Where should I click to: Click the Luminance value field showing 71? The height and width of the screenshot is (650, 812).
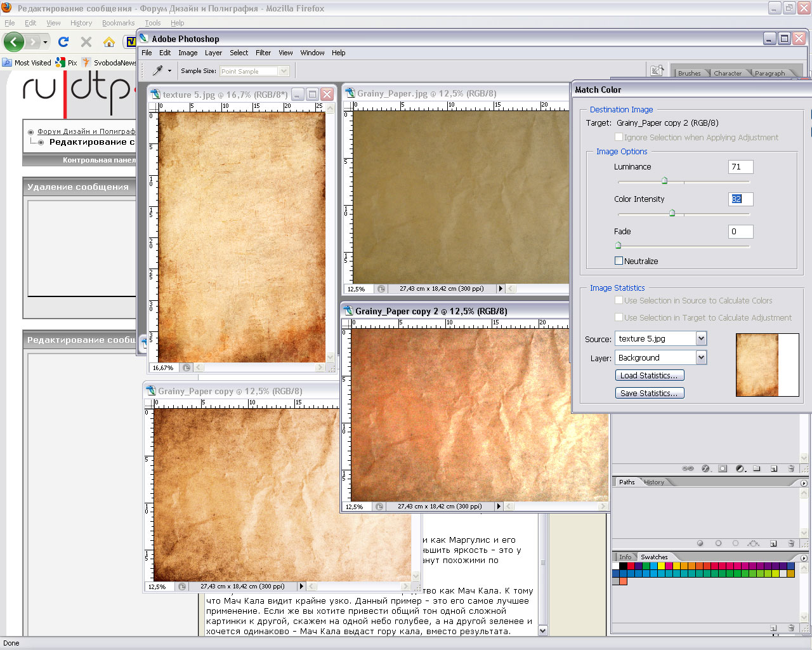coord(740,167)
